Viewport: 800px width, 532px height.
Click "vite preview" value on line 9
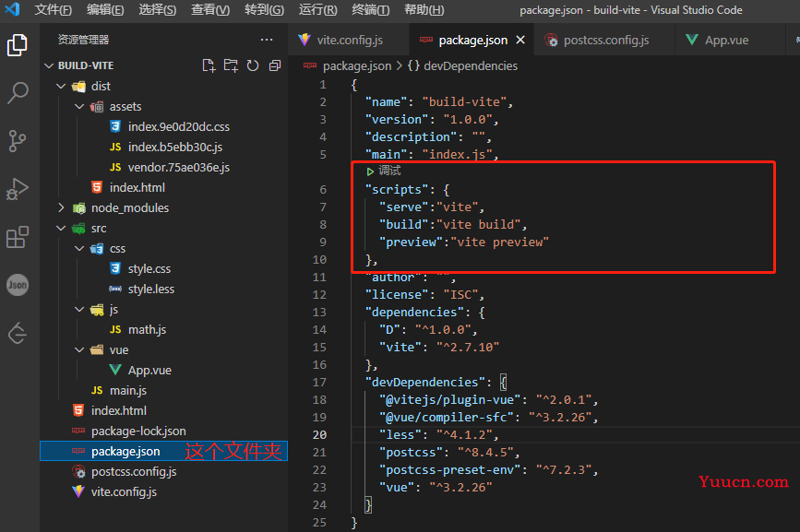pyautogui.click(x=499, y=242)
